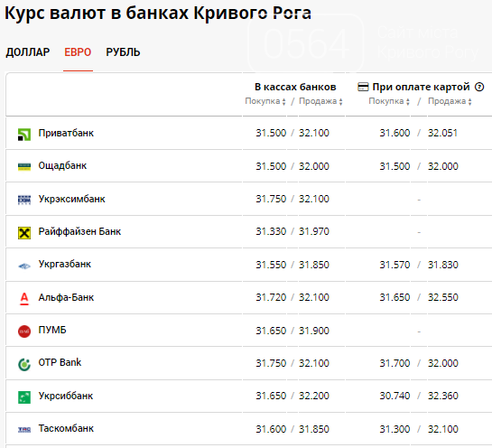Select the ЕВРО tab
Viewport: 492px width, 448px height.
[x=78, y=52]
